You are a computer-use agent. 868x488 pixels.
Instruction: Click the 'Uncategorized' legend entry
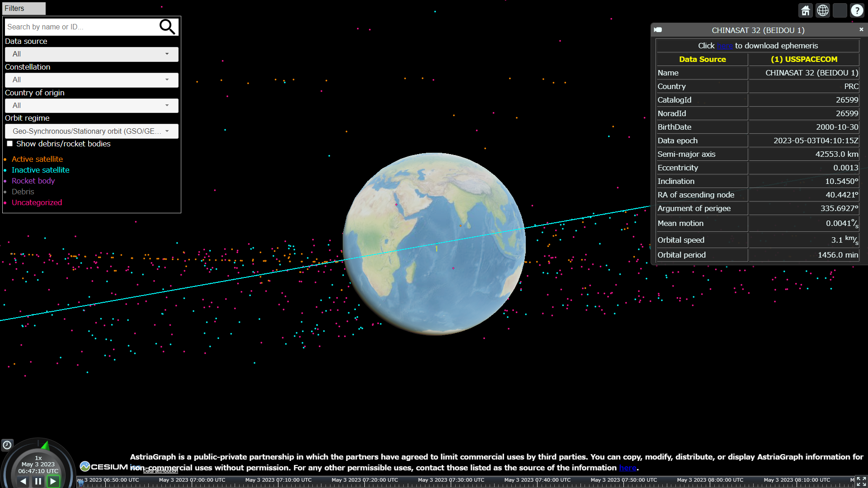coord(37,202)
